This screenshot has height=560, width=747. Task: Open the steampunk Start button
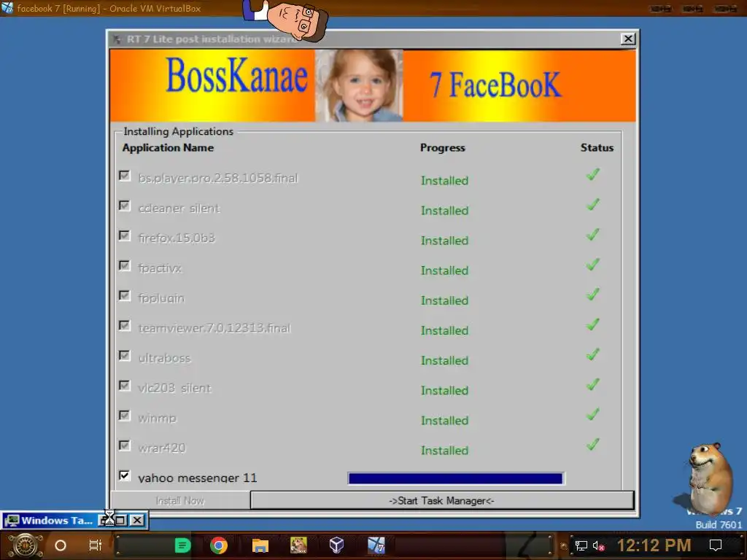pyautogui.click(x=25, y=545)
